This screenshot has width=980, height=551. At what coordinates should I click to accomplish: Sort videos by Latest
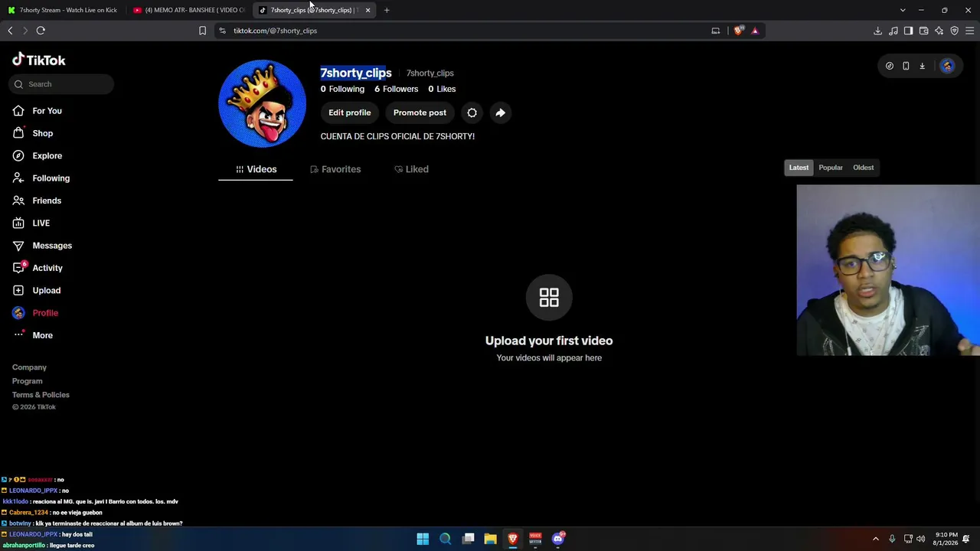pyautogui.click(x=799, y=168)
